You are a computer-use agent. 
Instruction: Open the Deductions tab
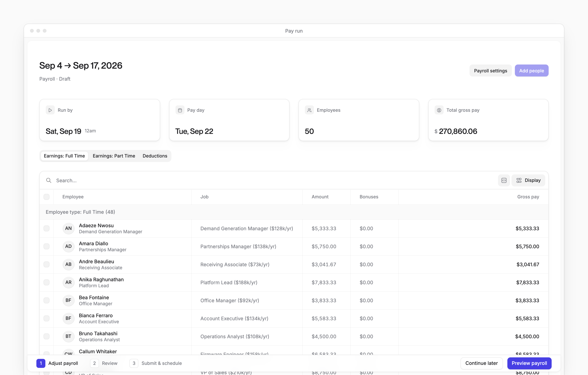point(155,156)
